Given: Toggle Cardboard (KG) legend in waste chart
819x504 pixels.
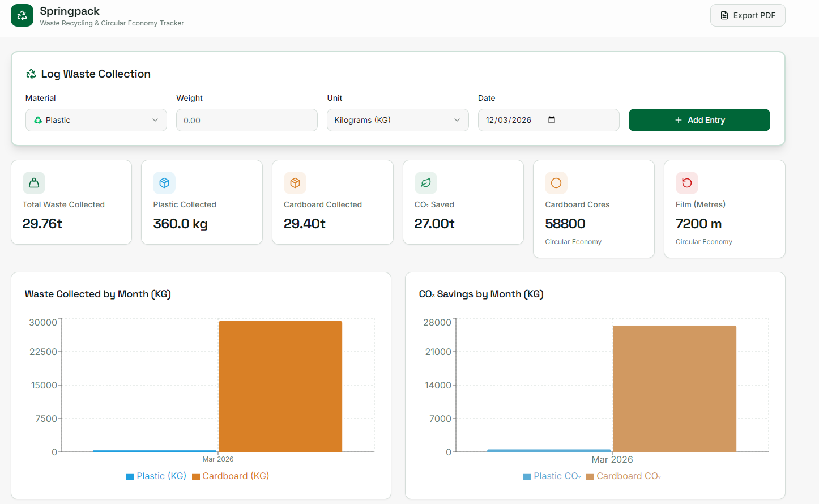Looking at the screenshot, I should pyautogui.click(x=231, y=476).
